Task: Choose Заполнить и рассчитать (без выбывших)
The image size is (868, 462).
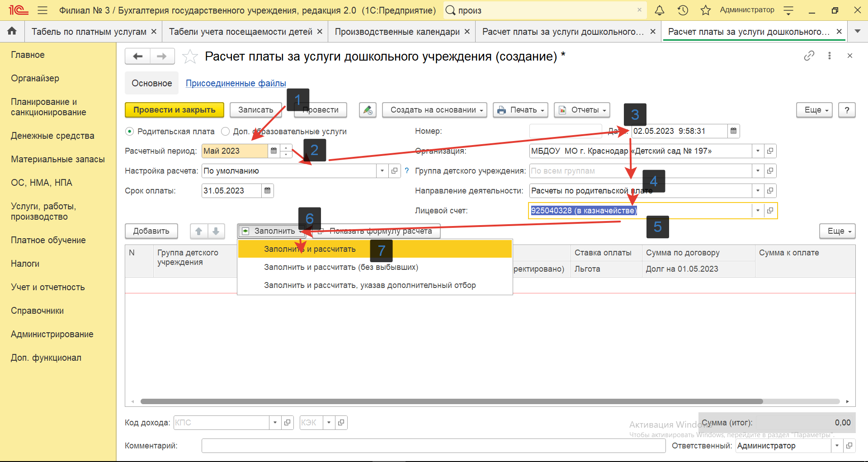Action: (x=341, y=267)
